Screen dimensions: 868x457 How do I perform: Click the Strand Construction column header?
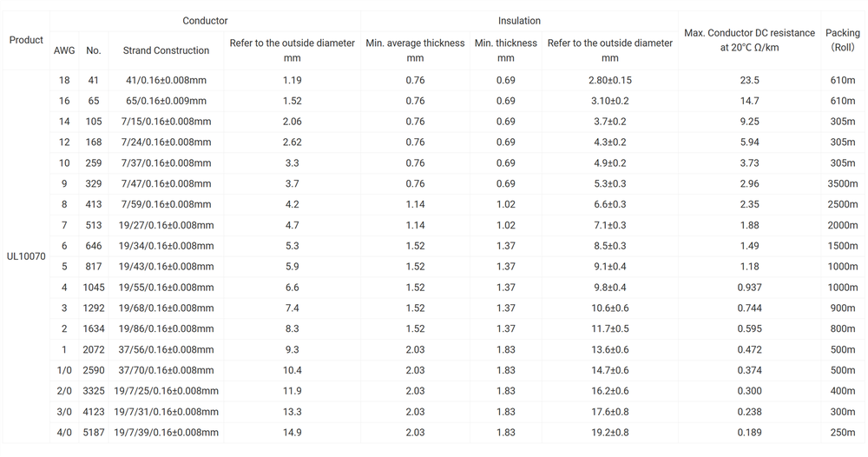(166, 50)
